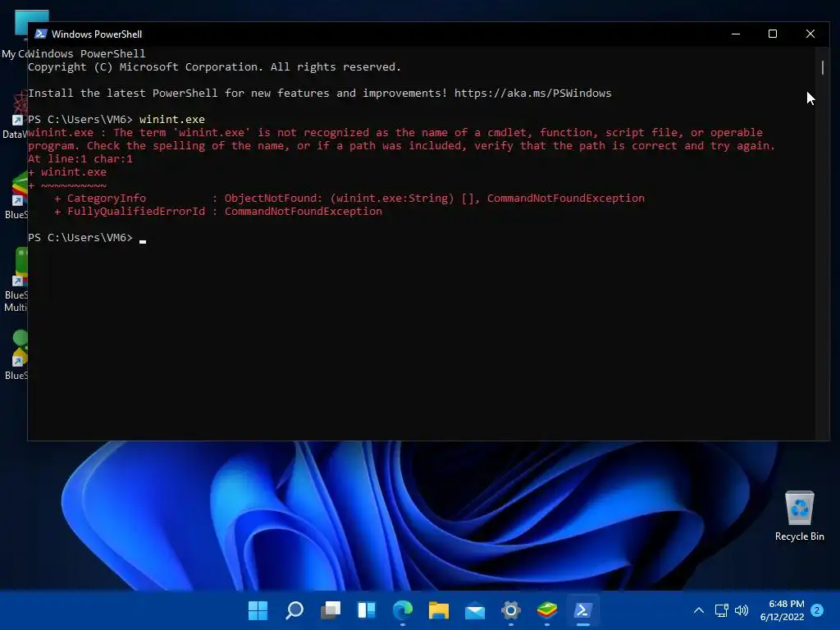Click PowerShell vertical scrollbar thumb

[822, 67]
